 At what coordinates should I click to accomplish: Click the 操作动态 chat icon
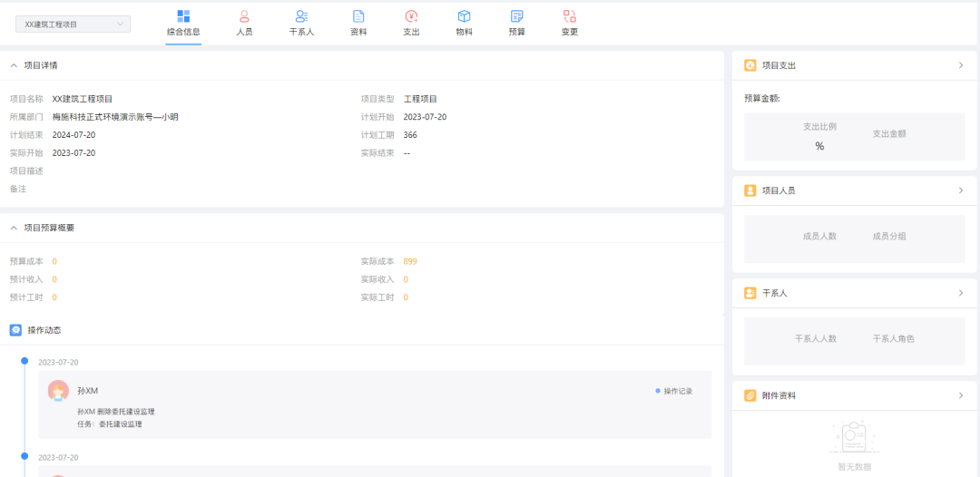pos(15,330)
